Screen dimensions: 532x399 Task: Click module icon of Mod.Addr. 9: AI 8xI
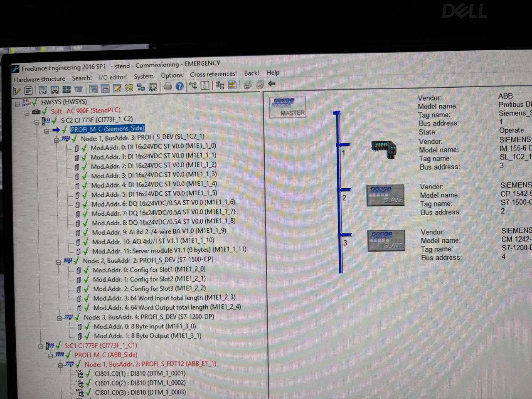click(x=78, y=233)
